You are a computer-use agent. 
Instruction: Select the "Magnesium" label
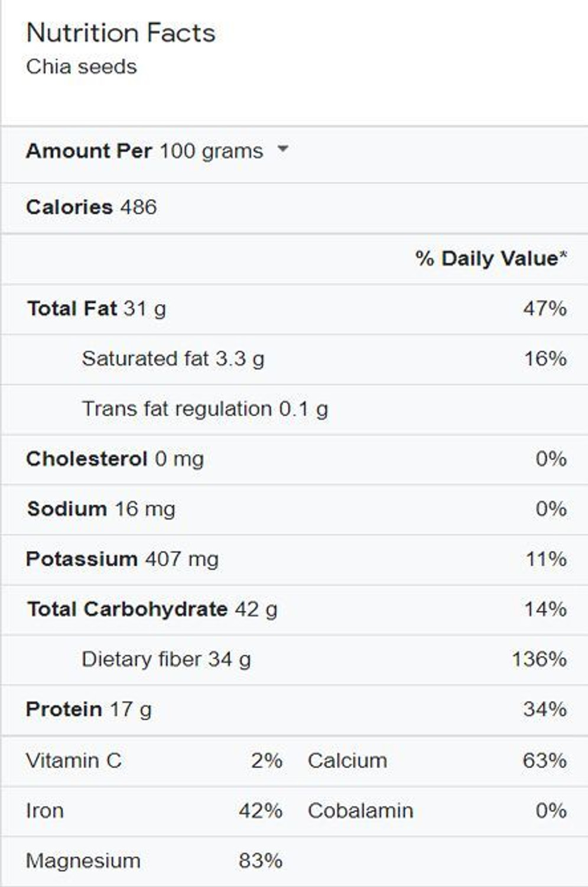pyautogui.click(x=83, y=861)
